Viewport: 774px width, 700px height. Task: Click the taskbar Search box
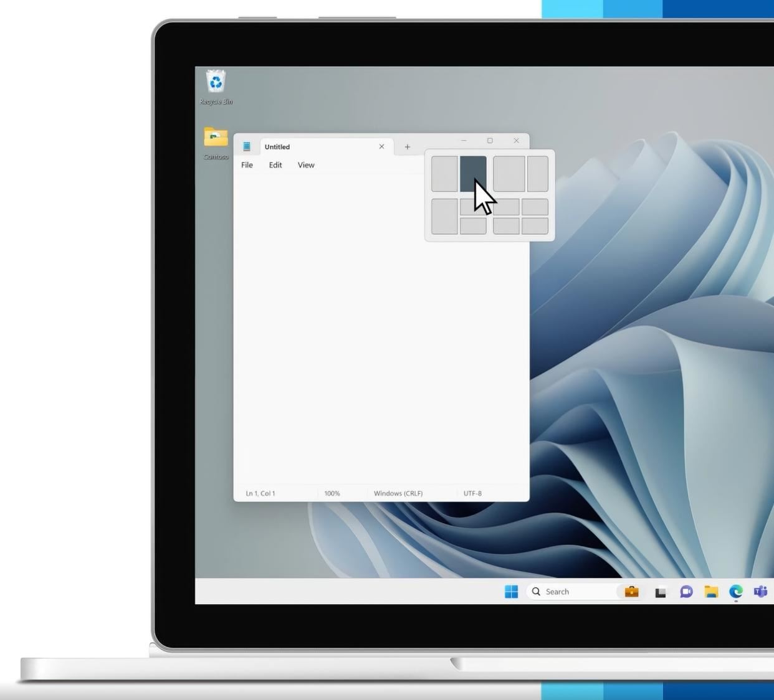pos(570,592)
